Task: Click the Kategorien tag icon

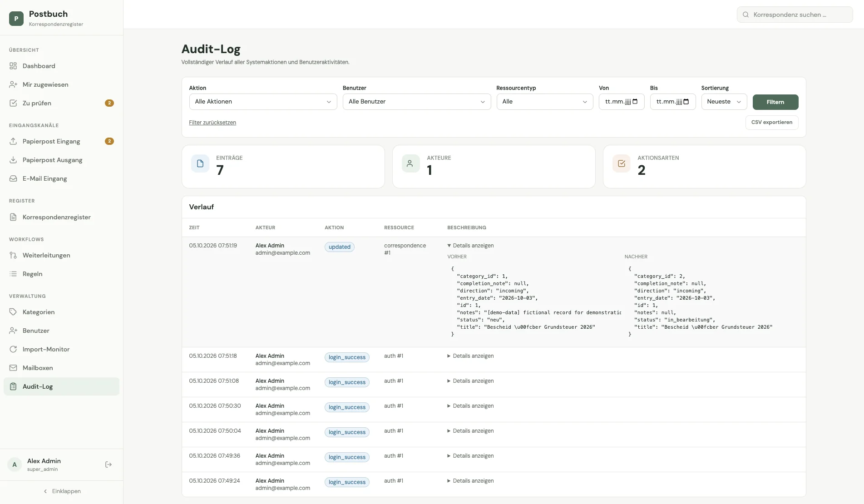Action: 13,312
